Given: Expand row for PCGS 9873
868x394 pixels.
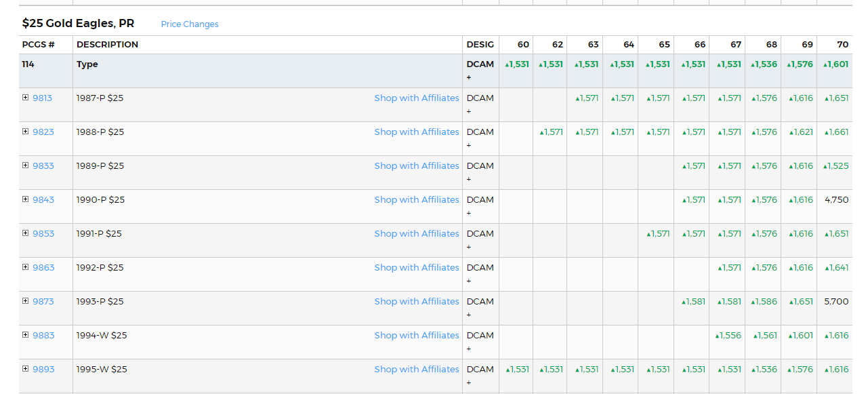Looking at the screenshot, I should [26, 301].
